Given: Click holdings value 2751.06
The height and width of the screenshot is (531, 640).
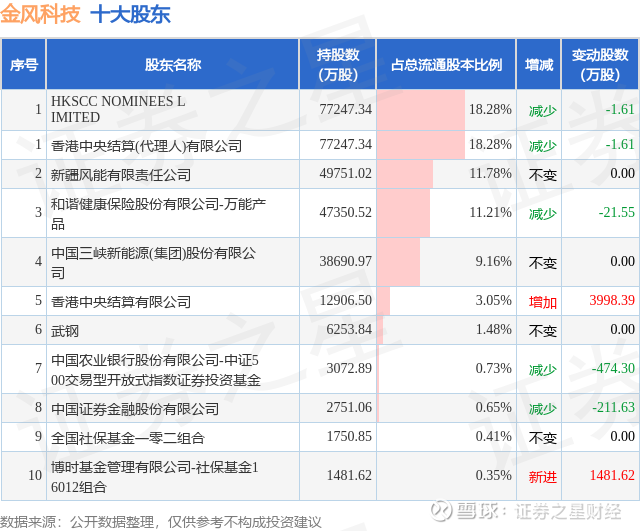Looking at the screenshot, I should pos(349,407).
